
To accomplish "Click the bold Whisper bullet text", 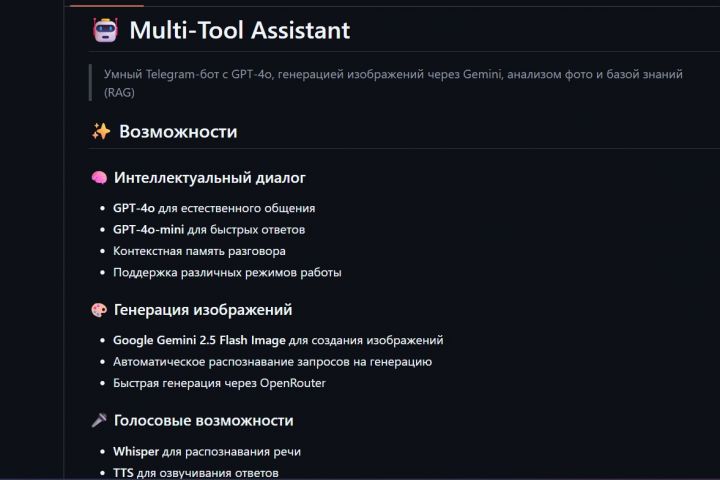I will (135, 452).
